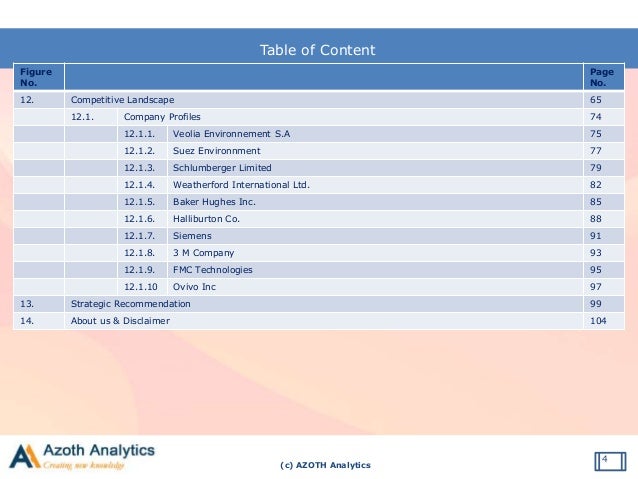638x479 pixels.
Task: Click the slide number 4 box
Action: click(x=610, y=461)
